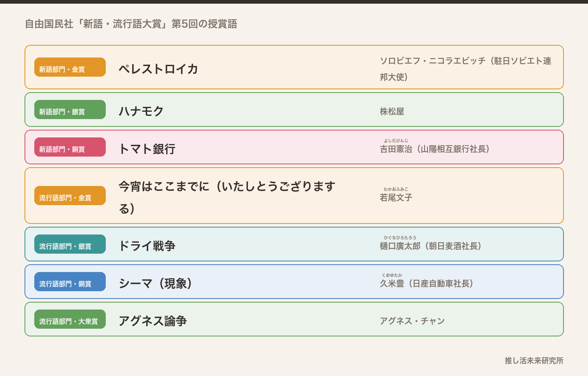Viewport: 588px width, 376px height.
Task: Click the recipient アグネス・チャン
Action: pyautogui.click(x=412, y=321)
